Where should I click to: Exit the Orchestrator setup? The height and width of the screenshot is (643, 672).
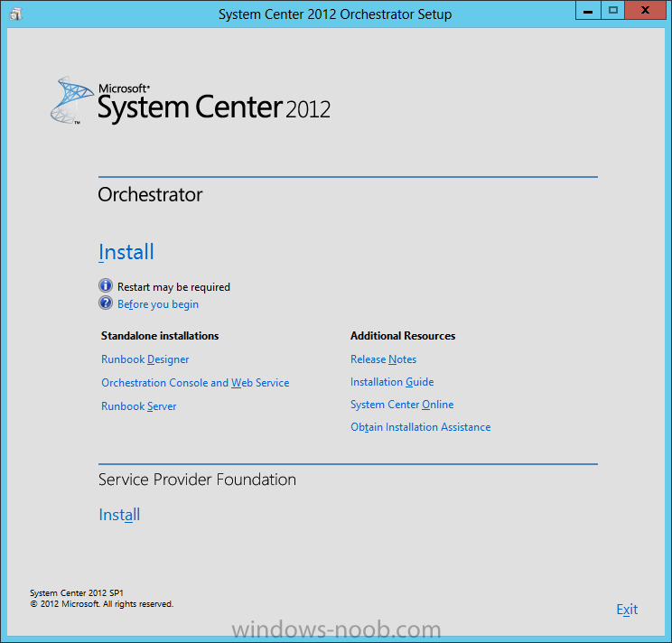627,610
